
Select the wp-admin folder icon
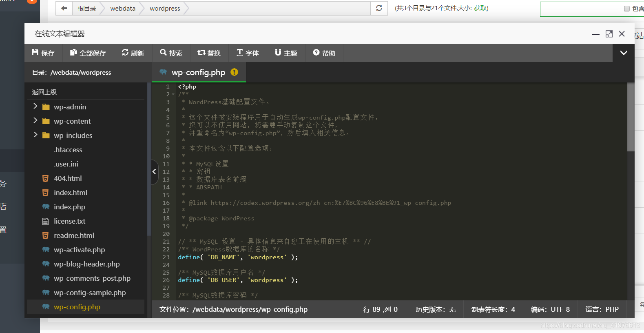coord(46,107)
